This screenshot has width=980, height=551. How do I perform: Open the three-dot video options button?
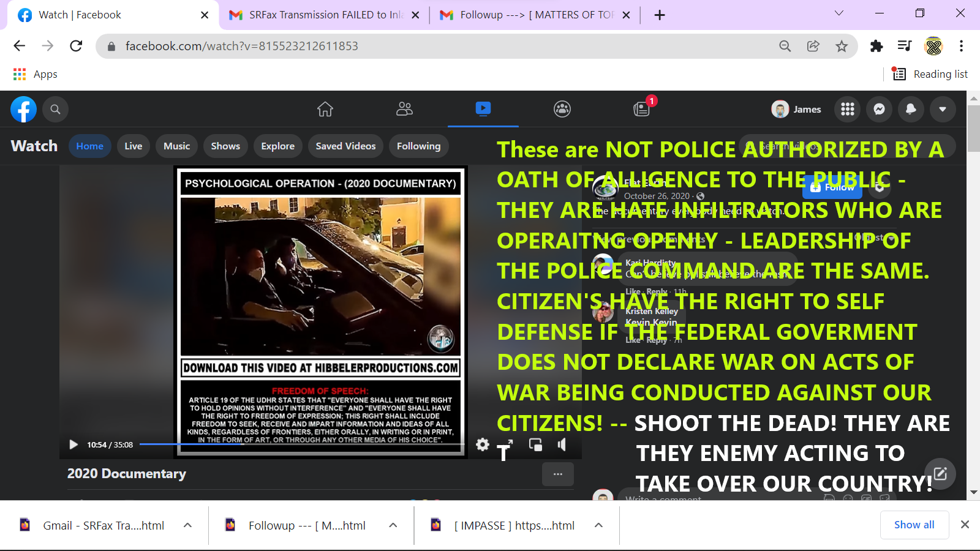pos(558,474)
